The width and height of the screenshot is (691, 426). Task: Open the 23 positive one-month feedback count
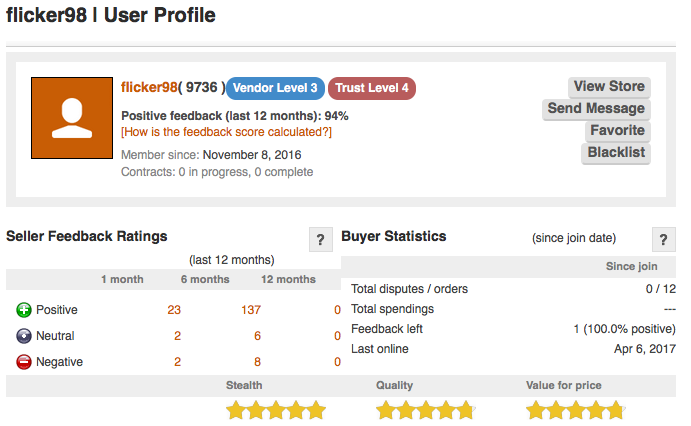pos(174,310)
